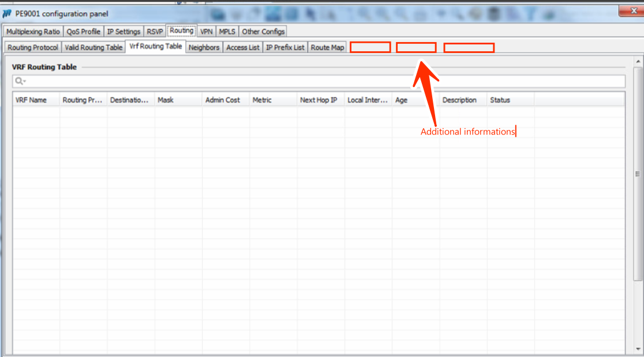Open the Multiplexing Ratio tab
The height and width of the screenshot is (357, 644).
tap(33, 32)
